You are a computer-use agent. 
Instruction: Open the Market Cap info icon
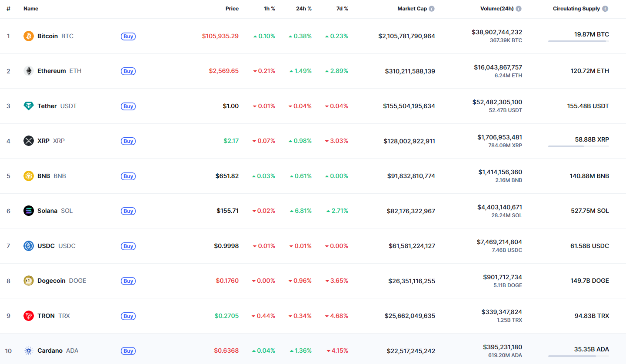[432, 9]
